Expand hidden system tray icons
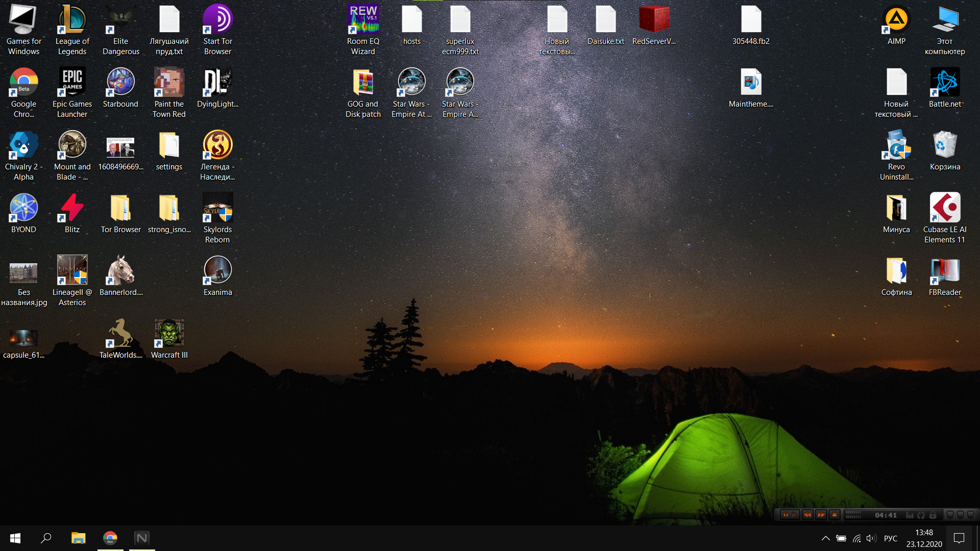 [x=825, y=538]
